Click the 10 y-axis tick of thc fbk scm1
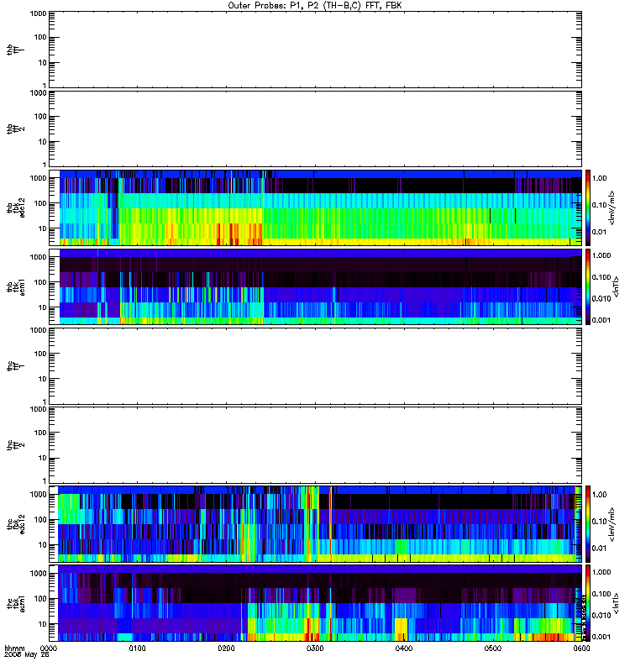 [43, 624]
